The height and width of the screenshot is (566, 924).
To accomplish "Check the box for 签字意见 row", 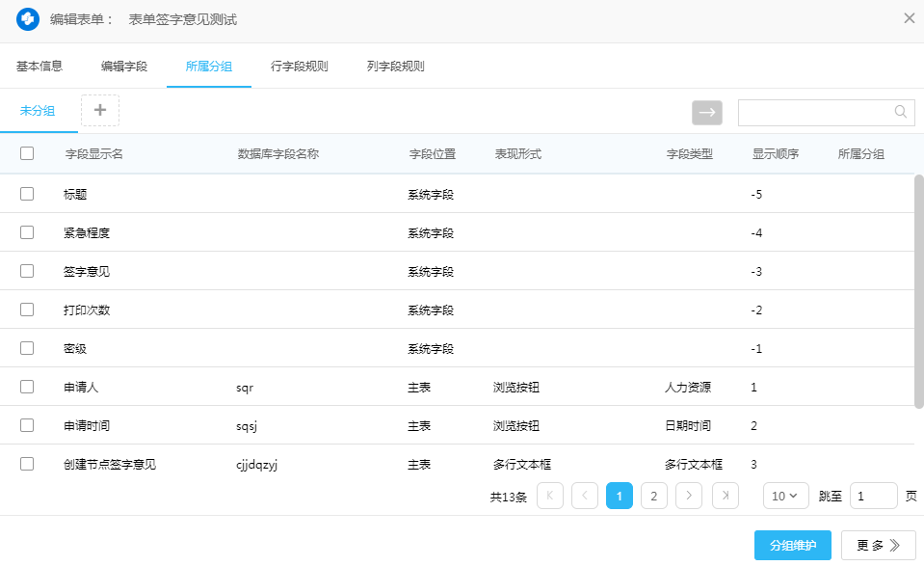I will coord(27,271).
